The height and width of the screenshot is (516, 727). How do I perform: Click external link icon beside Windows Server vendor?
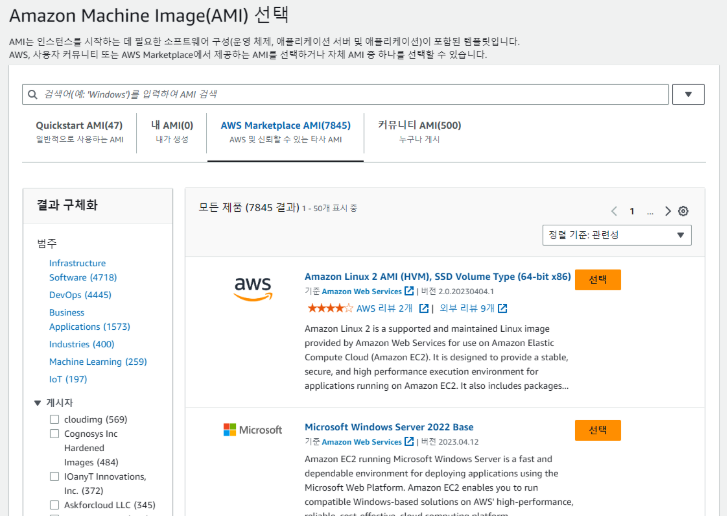click(409, 442)
